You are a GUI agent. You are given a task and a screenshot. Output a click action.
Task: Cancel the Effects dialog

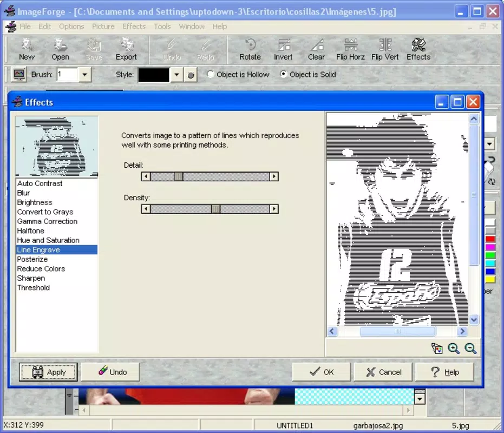383,372
